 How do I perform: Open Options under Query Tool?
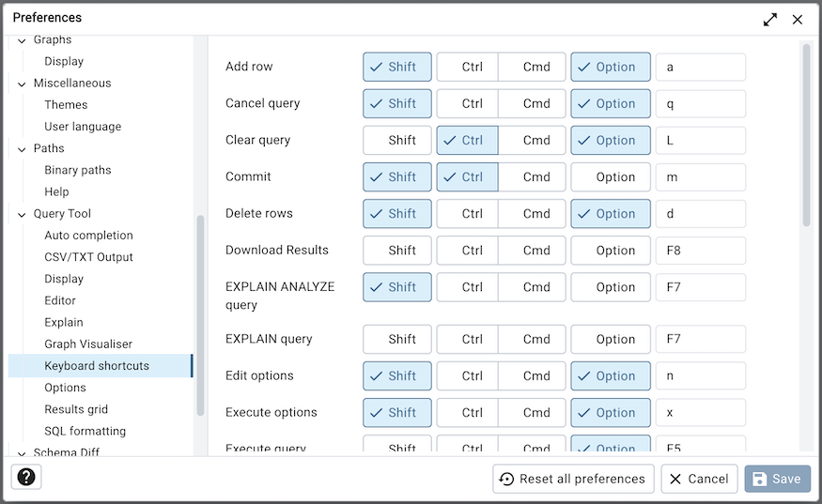[65, 388]
